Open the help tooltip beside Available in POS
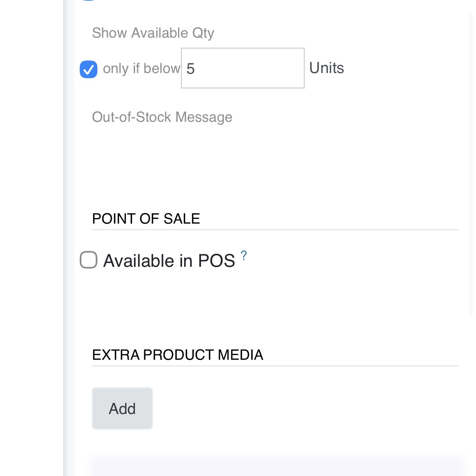The width and height of the screenshot is (476, 476). (244, 255)
